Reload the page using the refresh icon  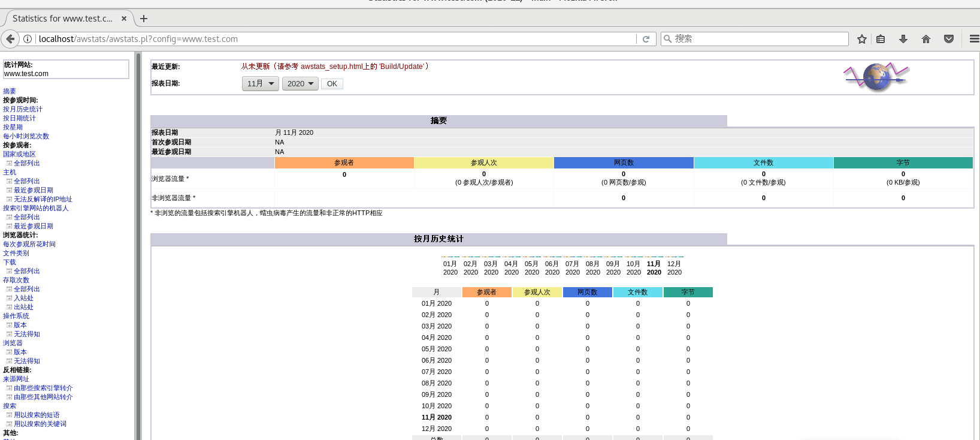tap(646, 39)
